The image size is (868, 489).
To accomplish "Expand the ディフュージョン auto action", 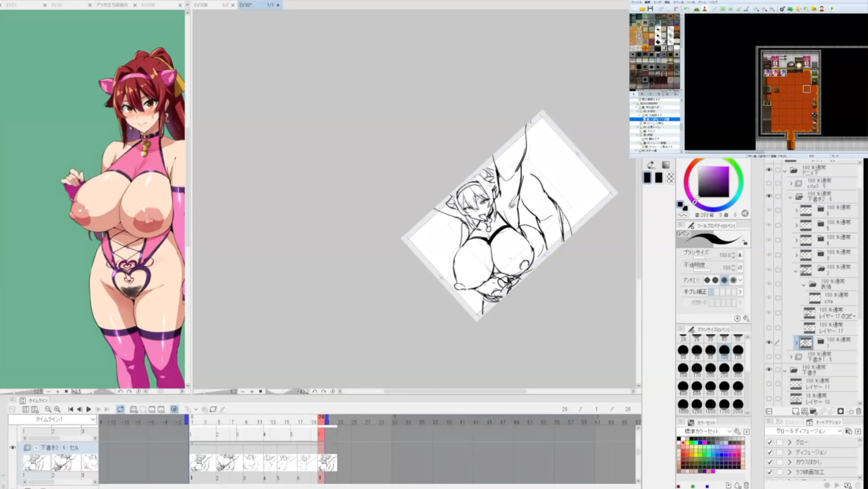I will click(x=790, y=452).
